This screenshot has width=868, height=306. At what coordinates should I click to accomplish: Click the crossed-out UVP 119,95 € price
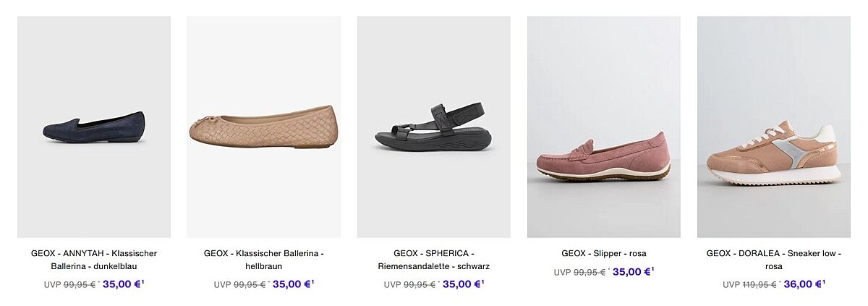coord(759,285)
